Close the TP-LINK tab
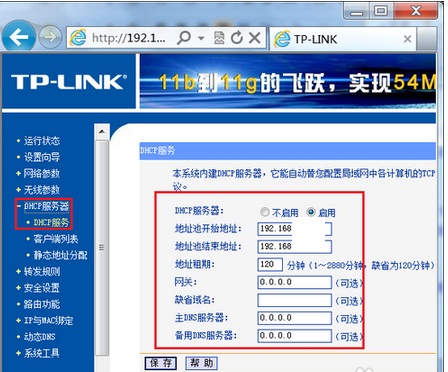448x372 pixels. 407,39
